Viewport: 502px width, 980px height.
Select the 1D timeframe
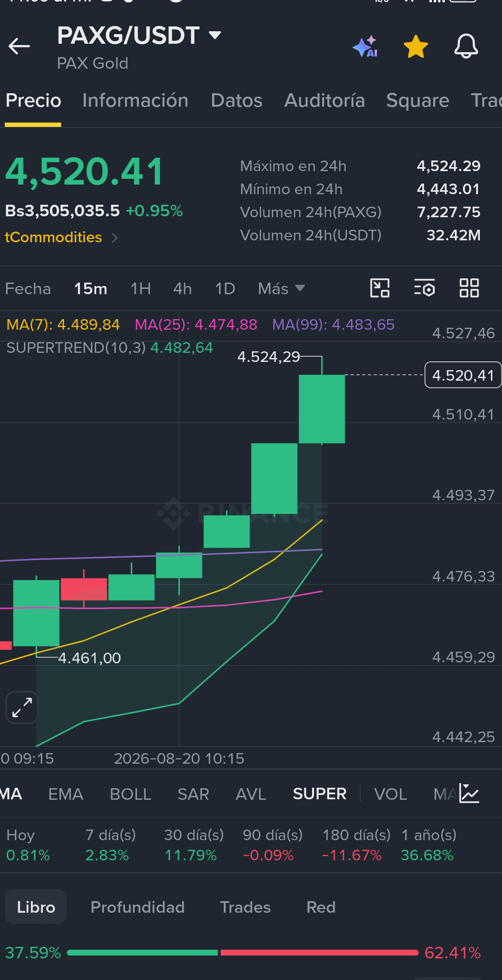click(x=225, y=289)
